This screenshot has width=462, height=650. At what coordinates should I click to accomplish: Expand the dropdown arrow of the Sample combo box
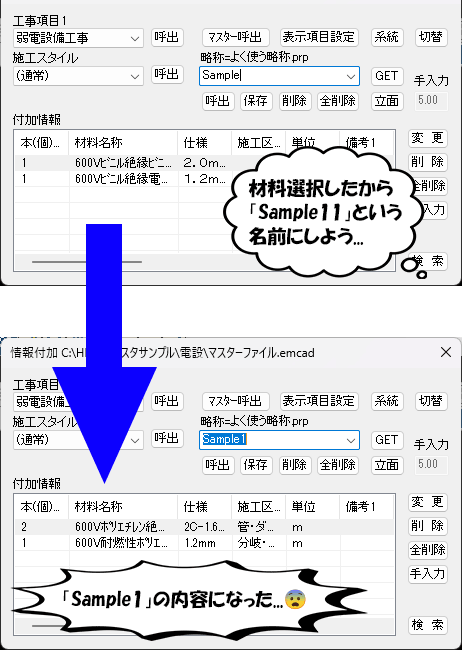click(350, 76)
